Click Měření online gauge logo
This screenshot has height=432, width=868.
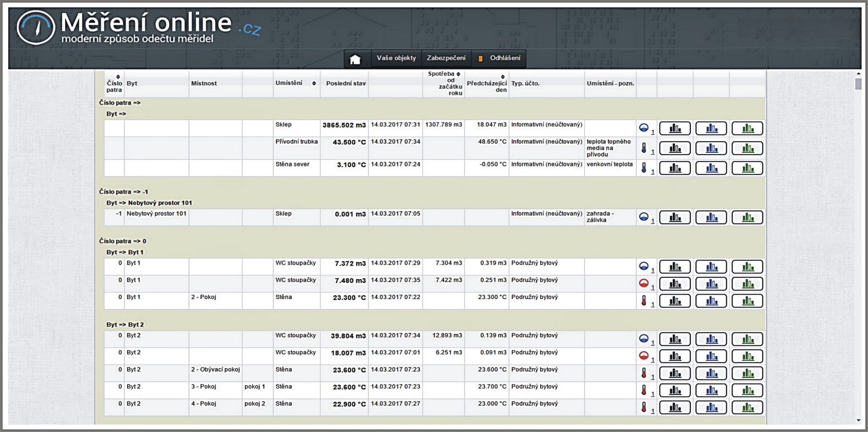[36, 28]
